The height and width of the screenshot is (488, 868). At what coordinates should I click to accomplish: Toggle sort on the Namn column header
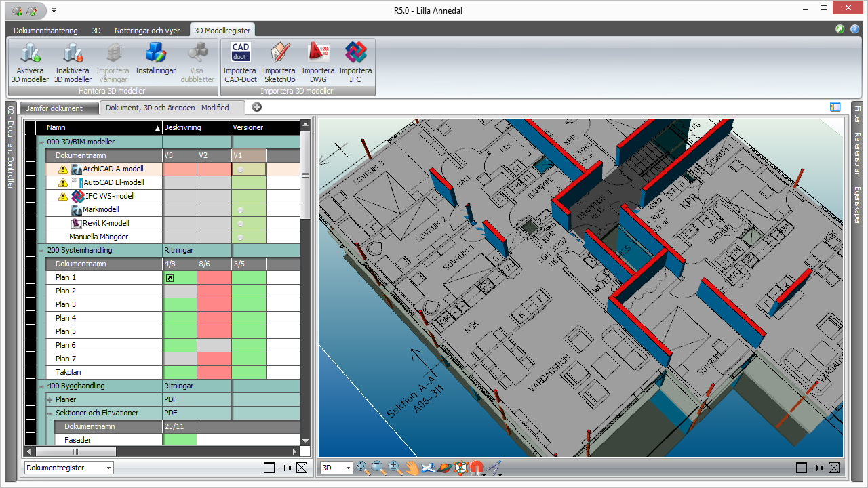coord(99,127)
